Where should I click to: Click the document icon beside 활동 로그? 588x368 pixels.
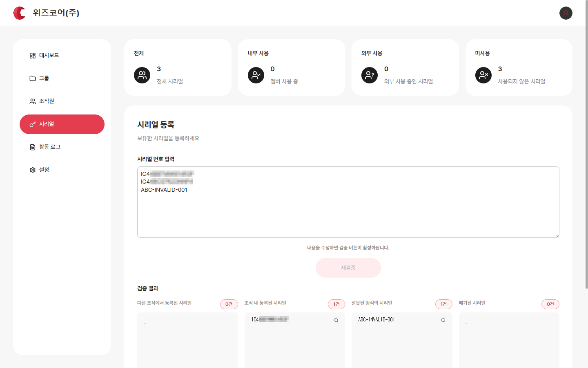(33, 147)
